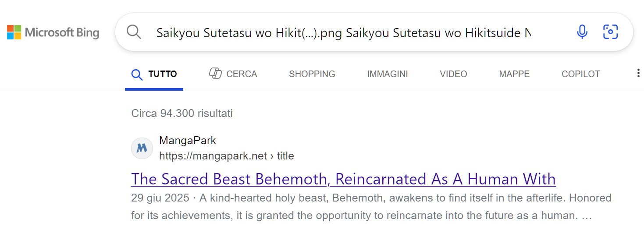The height and width of the screenshot is (237, 644).
Task: Open visual search with the camera icon
Action: click(x=611, y=32)
